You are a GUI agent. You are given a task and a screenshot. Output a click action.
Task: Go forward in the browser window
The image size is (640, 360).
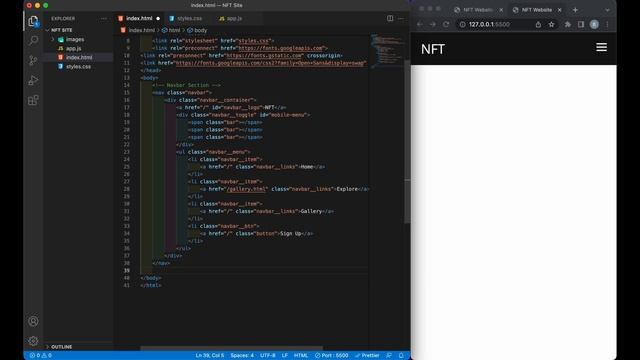(433, 24)
